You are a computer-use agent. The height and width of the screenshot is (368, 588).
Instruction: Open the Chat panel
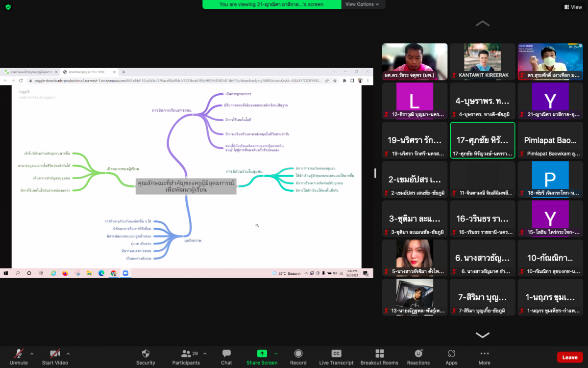point(226,357)
